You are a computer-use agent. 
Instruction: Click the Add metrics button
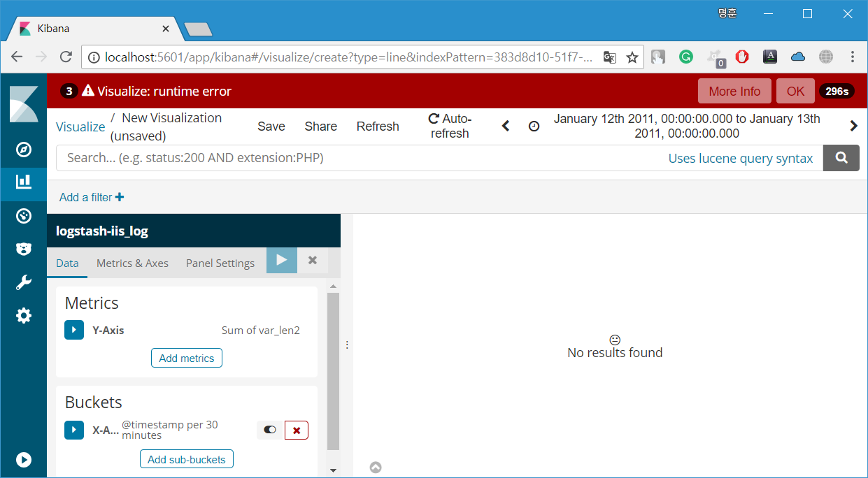[186, 357]
